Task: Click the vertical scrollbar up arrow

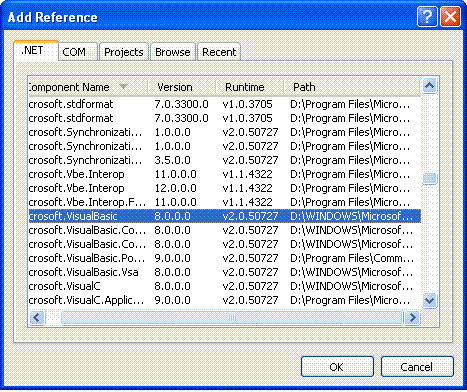Action: point(429,86)
